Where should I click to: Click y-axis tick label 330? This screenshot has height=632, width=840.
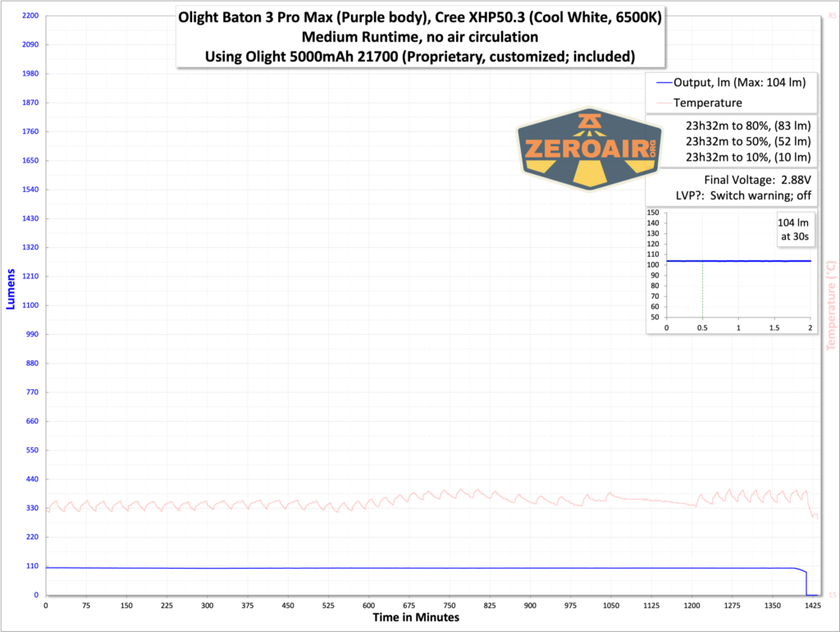(x=32, y=507)
